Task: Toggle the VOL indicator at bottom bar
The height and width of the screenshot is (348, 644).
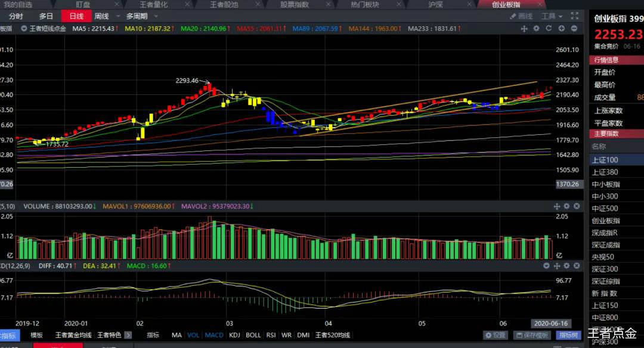Action: click(193, 335)
